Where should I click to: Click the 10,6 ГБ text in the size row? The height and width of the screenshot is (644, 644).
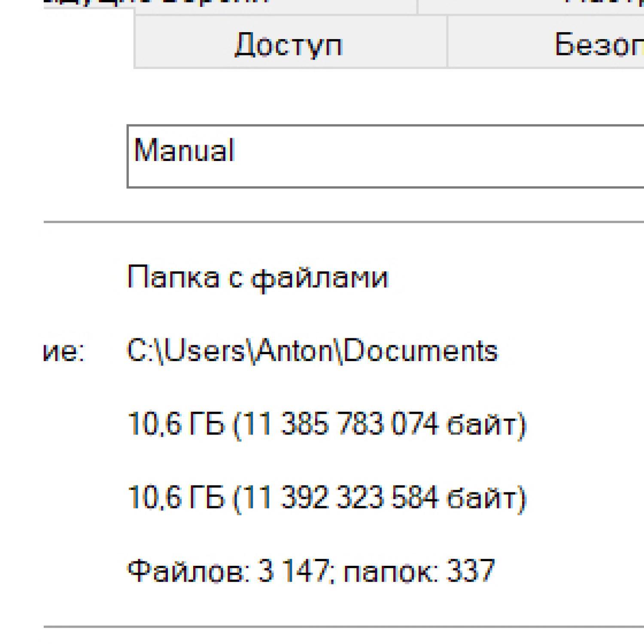(176, 425)
